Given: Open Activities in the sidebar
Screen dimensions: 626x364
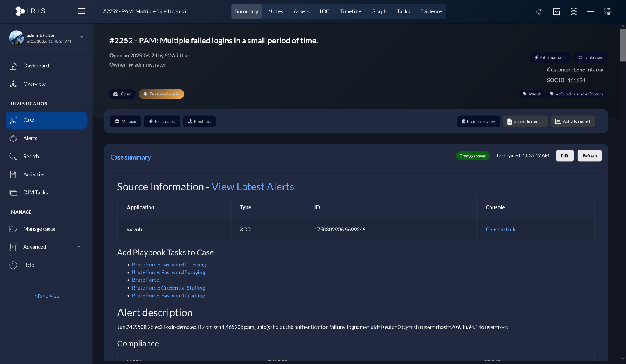Looking at the screenshot, I should click(x=46, y=174).
